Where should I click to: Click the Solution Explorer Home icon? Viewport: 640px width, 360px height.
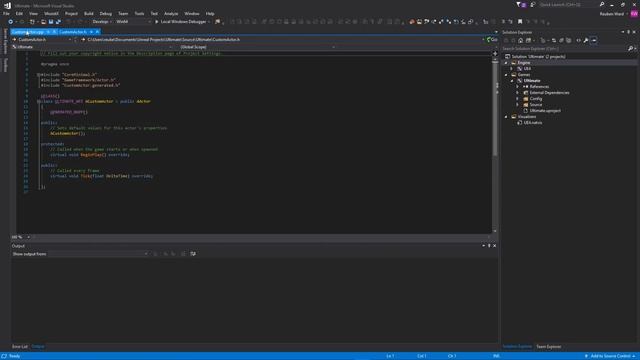(x=520, y=40)
